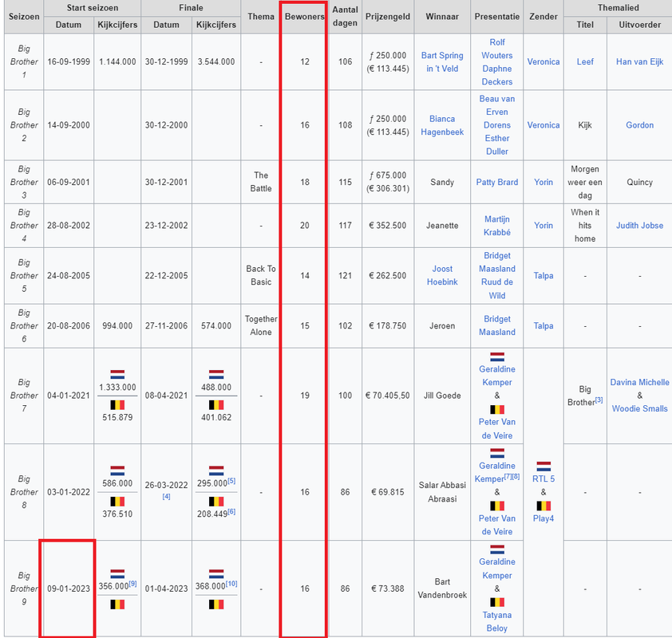The width and height of the screenshot is (672, 638).
Task: Select the Back To Basic theme cell
Action: tap(260, 275)
